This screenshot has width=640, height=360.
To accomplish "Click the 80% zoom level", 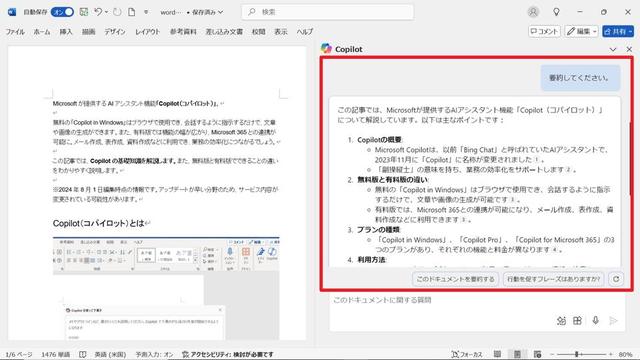I will (625, 354).
